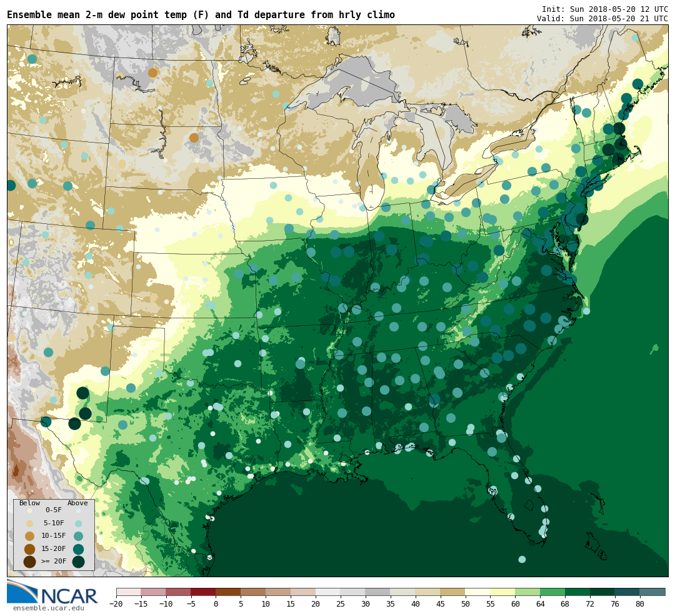Select the Init time text line
The image size is (675, 616).
pos(605,9)
